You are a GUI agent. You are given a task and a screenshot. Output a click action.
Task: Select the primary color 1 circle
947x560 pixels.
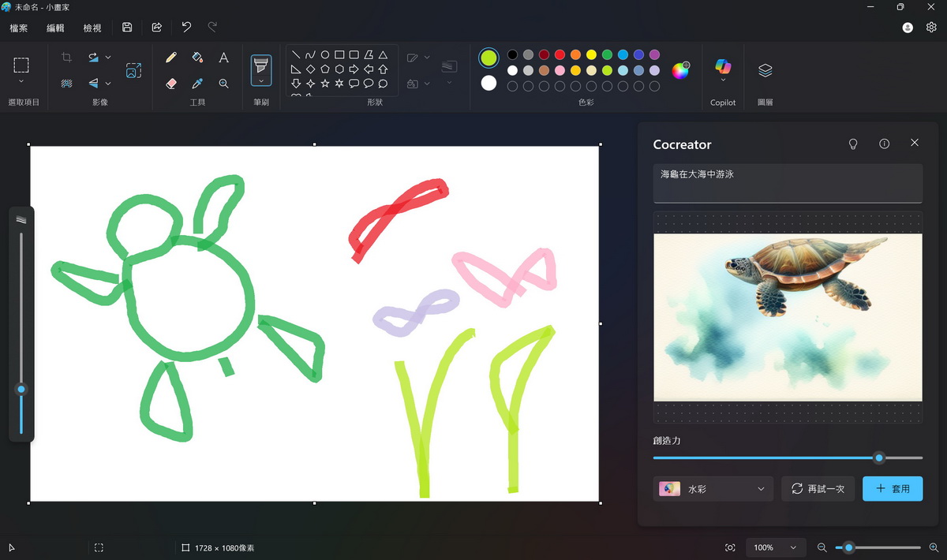coord(488,58)
